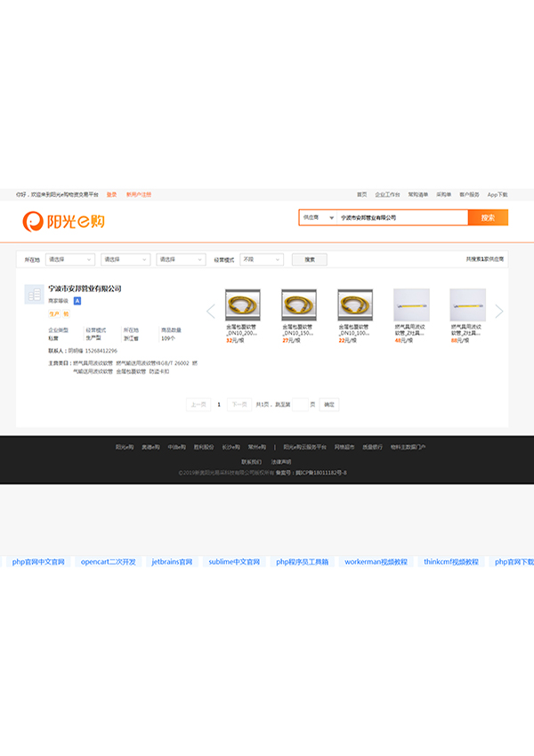Click the supplier company placeholder avatar icon
The width and height of the screenshot is (534, 756).
point(34,294)
